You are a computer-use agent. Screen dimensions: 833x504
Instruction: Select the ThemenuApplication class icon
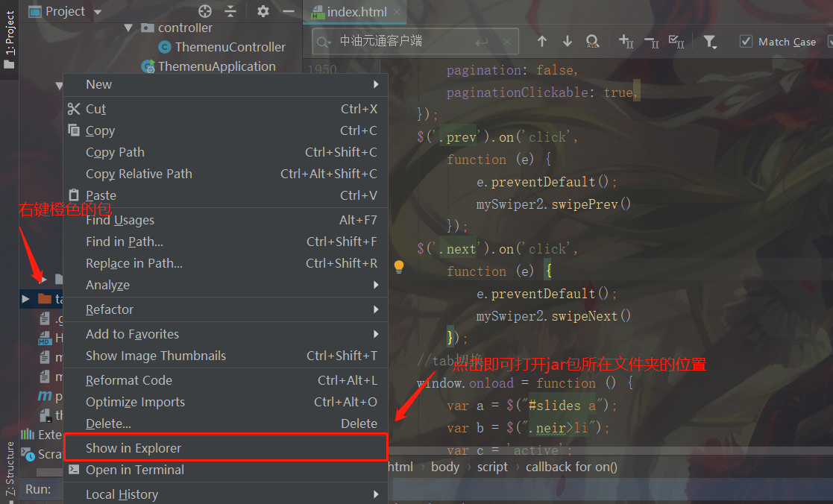148,66
